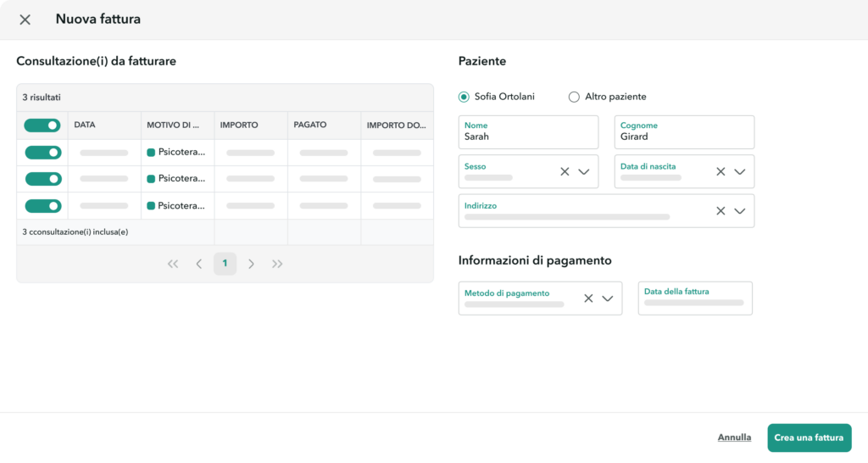Viewport: 868px width, 463px height.
Task: Select page 1 in pagination
Action: point(225,264)
